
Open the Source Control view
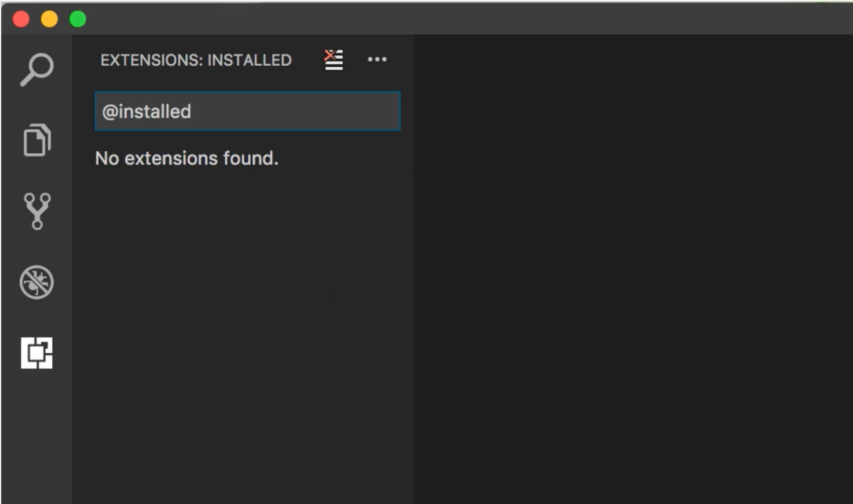tap(37, 211)
